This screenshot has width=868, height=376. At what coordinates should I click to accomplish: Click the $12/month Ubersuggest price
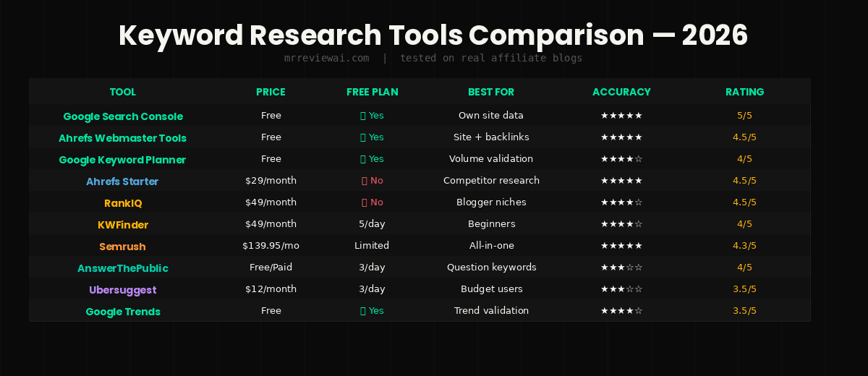pyautogui.click(x=271, y=289)
